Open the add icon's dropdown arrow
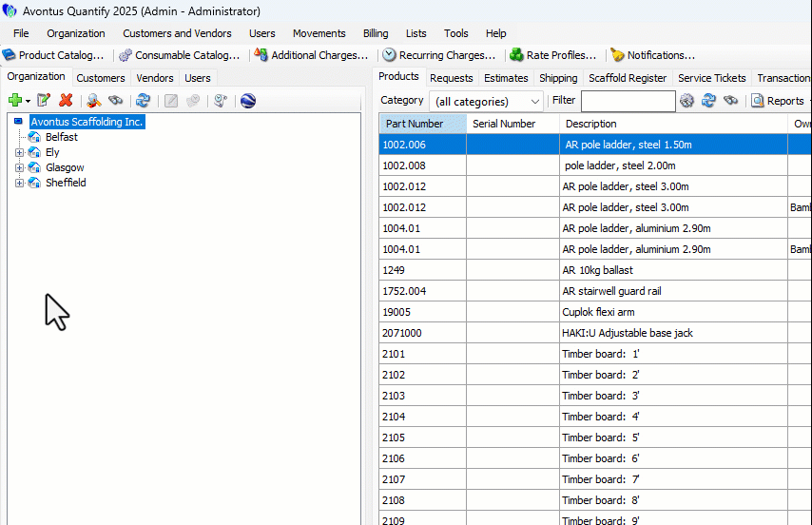812x525 pixels. click(28, 101)
